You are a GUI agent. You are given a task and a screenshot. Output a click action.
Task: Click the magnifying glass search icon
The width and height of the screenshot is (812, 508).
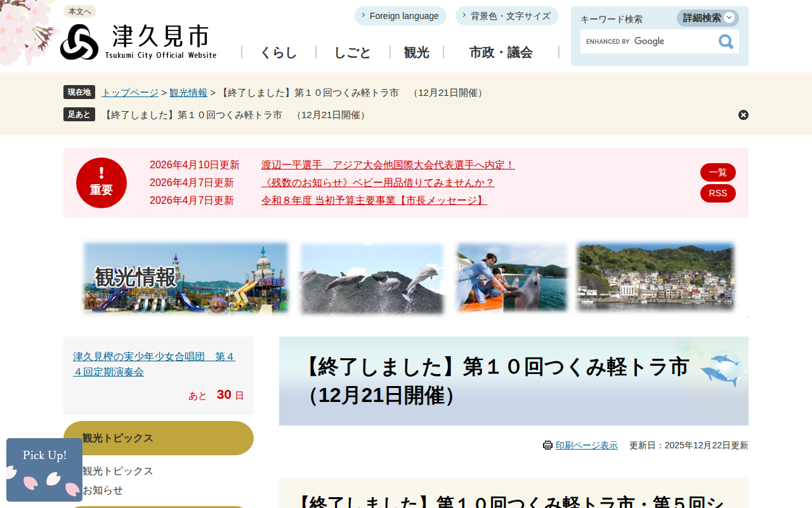tap(726, 42)
